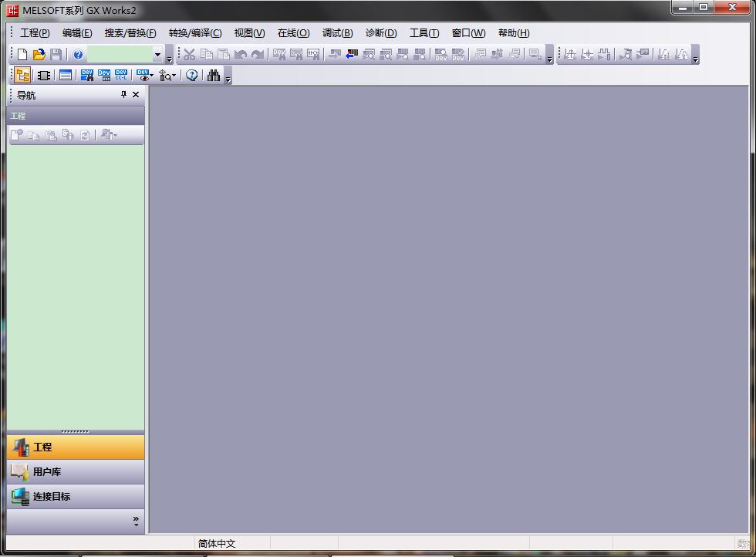
Task: Expand the empty toolbar combo box
Action: click(157, 55)
